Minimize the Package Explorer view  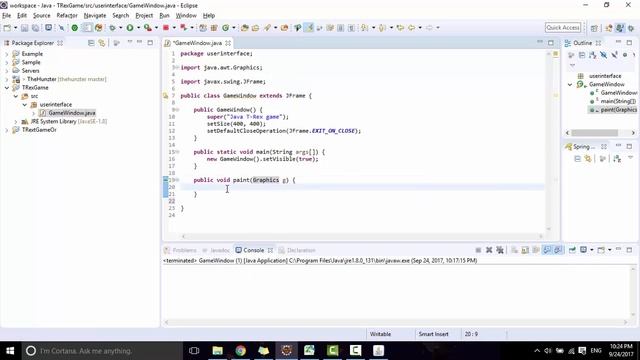pyautogui.click(x=140, y=42)
